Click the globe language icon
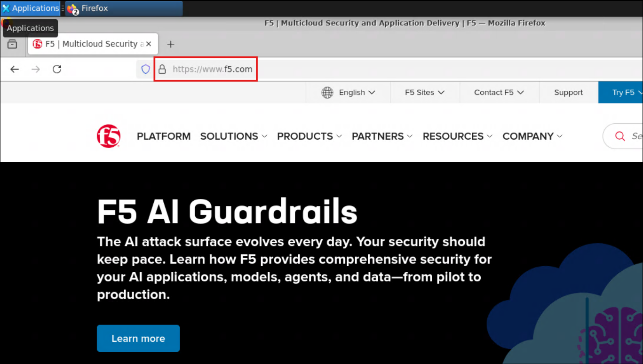This screenshot has width=643, height=364. tap(327, 93)
